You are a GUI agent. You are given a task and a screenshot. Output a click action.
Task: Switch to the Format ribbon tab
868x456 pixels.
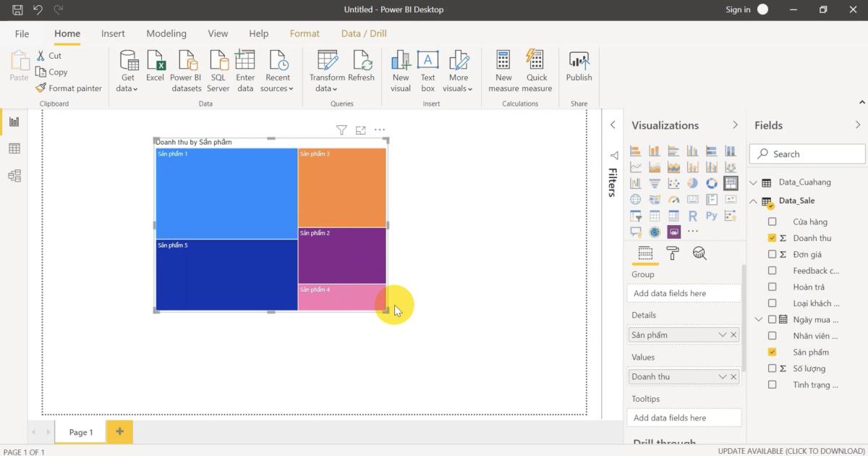coord(305,33)
